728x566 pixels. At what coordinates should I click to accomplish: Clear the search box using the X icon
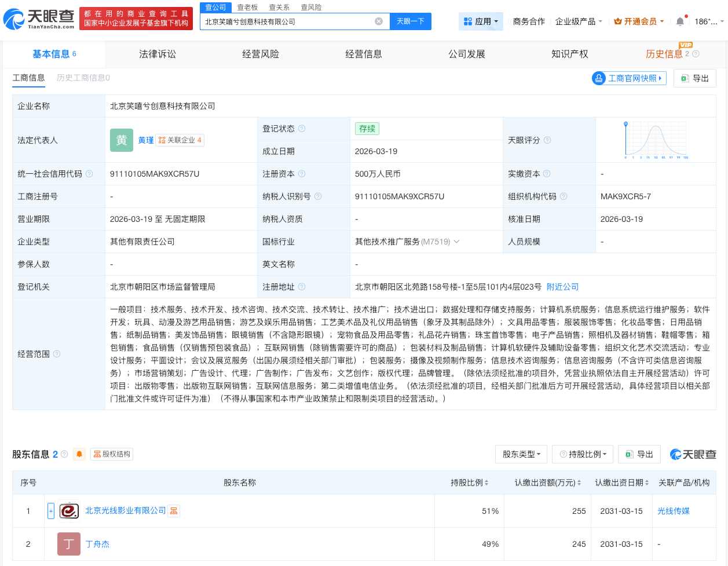point(379,21)
